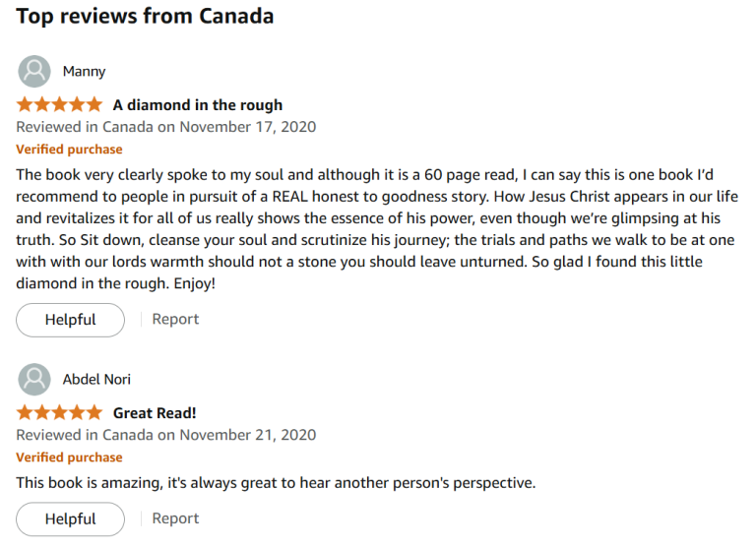756x548 pixels.
Task: Click Abdel Nori's profile avatar icon
Action: (x=34, y=380)
